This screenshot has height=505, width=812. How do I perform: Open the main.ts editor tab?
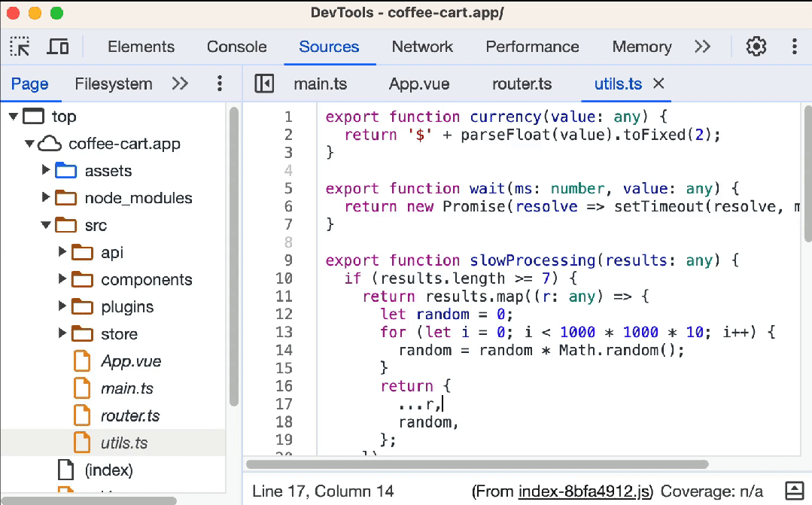pos(320,84)
